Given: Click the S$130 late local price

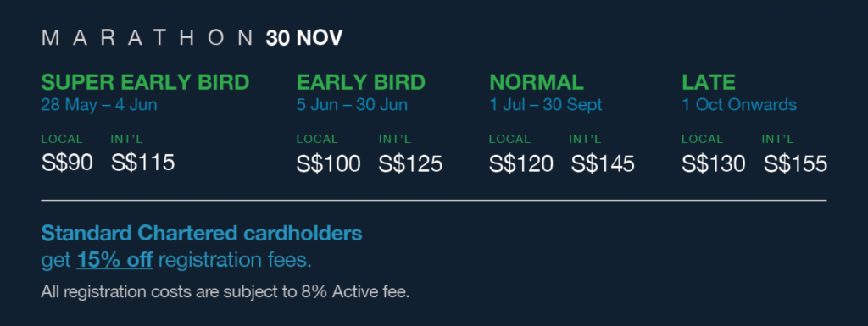Looking at the screenshot, I should 714,164.
